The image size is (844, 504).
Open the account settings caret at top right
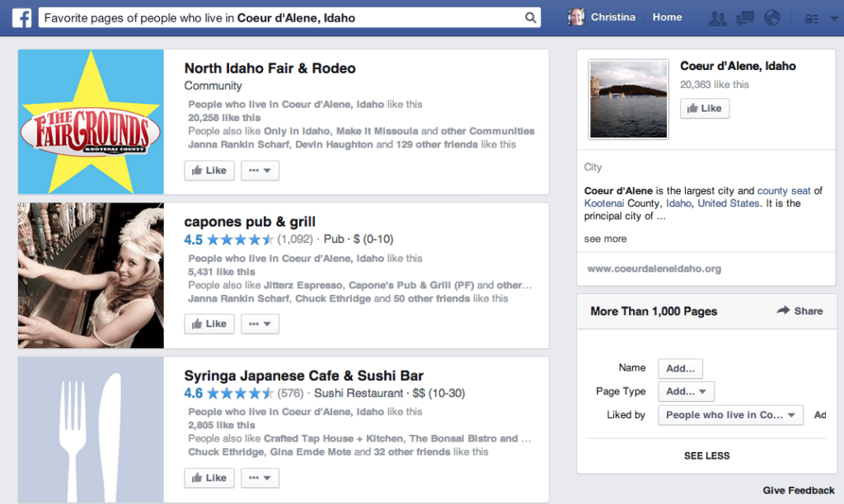[832, 16]
